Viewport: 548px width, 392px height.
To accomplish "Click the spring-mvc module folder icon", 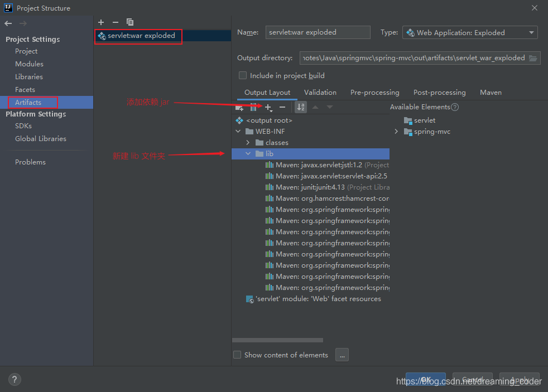I will 408,132.
